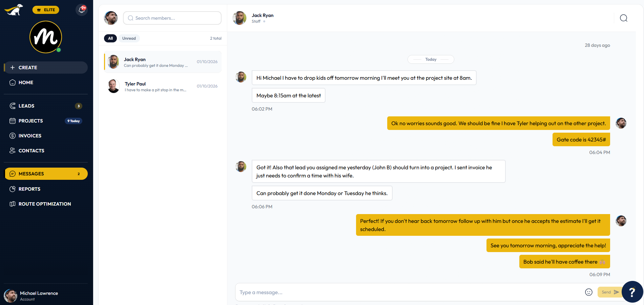This screenshot has height=305, width=644.
Task: Click the 'Gate code is 42345#' message
Action: click(581, 139)
